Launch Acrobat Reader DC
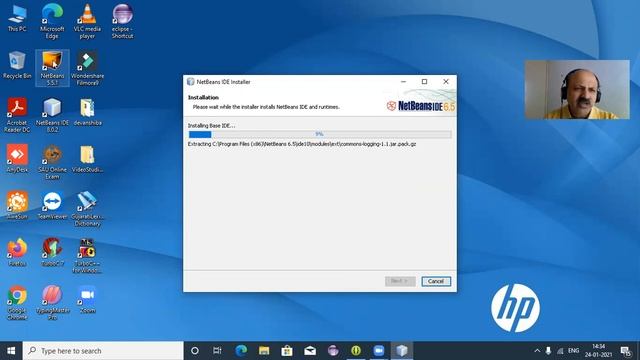 tap(17, 115)
